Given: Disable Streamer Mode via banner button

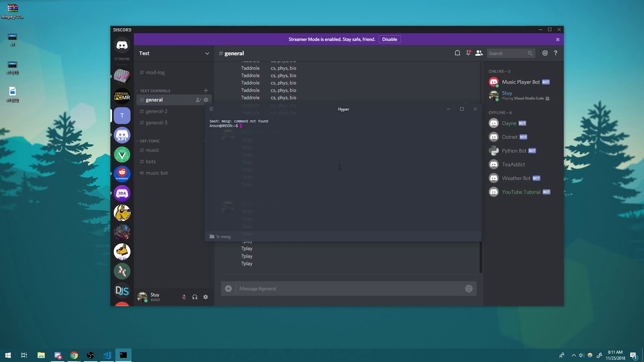Looking at the screenshot, I should click(x=389, y=39).
